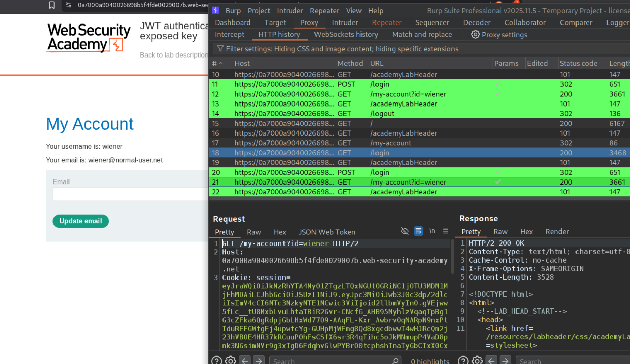Image resolution: width=630 pixels, height=364 pixels.
Task: Toggle line wrap button in request
Action: (x=418, y=231)
